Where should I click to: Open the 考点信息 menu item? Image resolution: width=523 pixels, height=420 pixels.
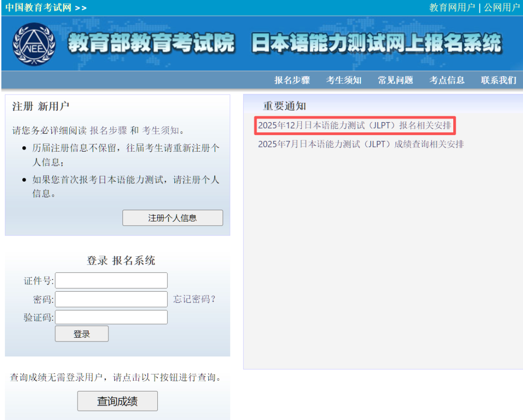[x=447, y=80]
